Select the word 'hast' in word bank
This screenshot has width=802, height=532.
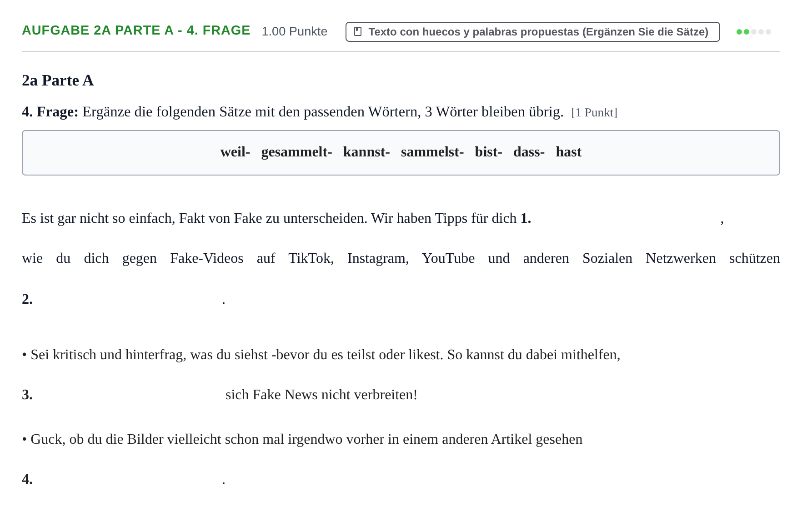point(569,152)
